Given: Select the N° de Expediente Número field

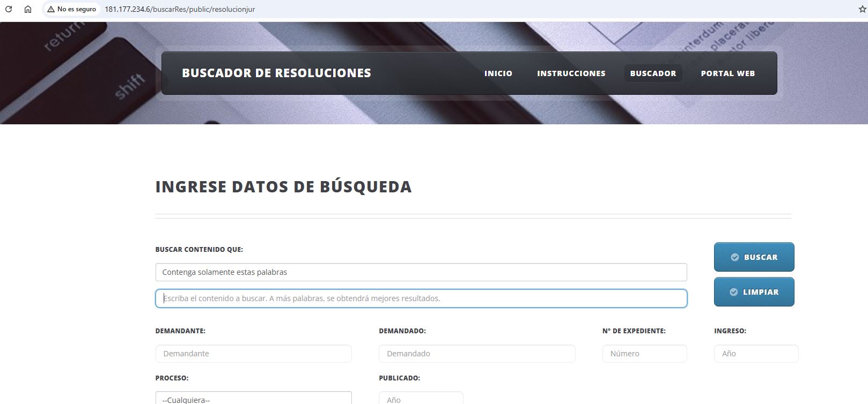Looking at the screenshot, I should pos(644,354).
